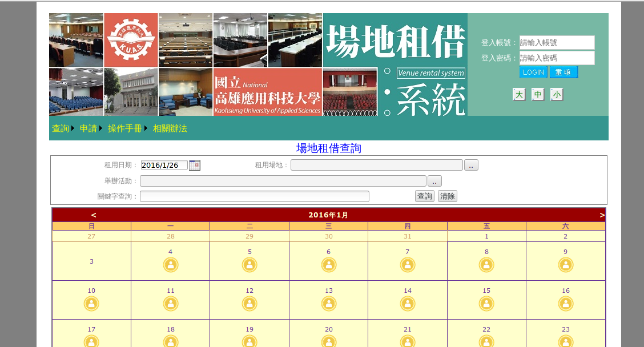Click booking icon on January 5
The image size is (644, 347).
249,265
